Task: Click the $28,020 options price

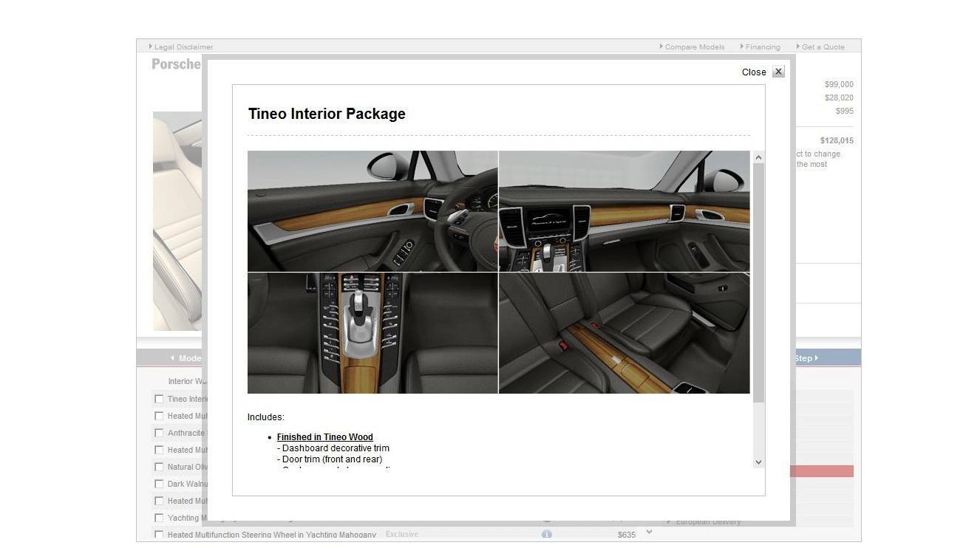Action: pos(839,97)
